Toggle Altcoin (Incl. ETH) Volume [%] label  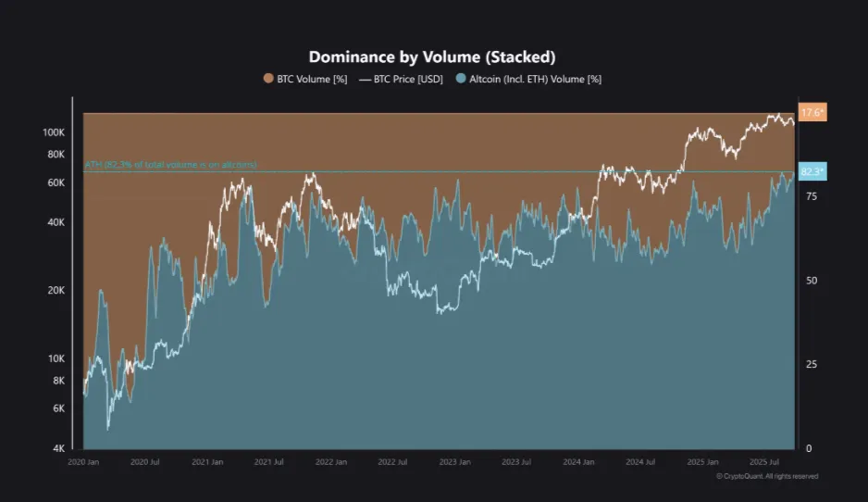point(536,80)
